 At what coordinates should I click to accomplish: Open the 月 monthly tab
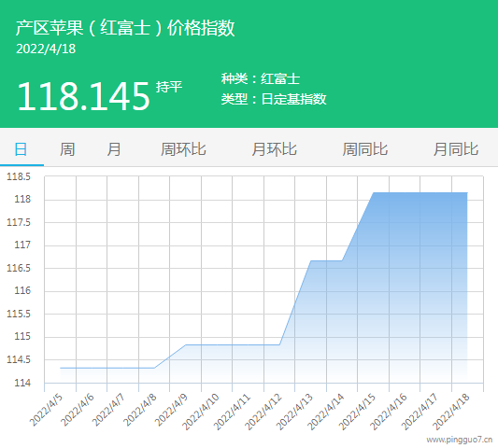click(x=114, y=149)
